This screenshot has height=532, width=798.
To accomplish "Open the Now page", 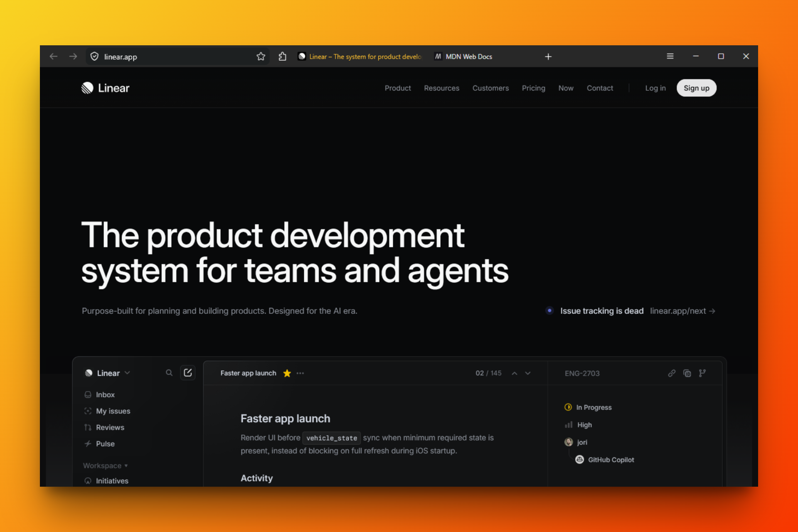I will click(566, 88).
